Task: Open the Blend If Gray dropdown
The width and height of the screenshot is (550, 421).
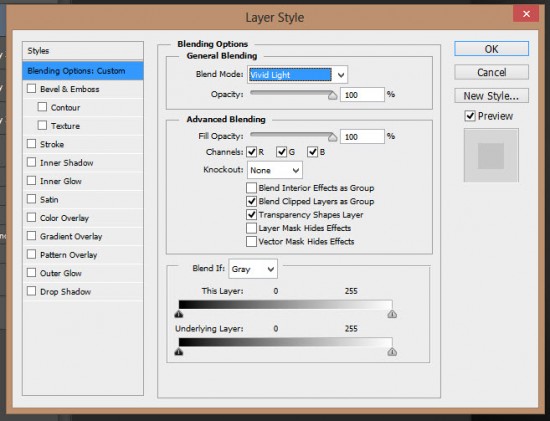Action: pyautogui.click(x=253, y=269)
